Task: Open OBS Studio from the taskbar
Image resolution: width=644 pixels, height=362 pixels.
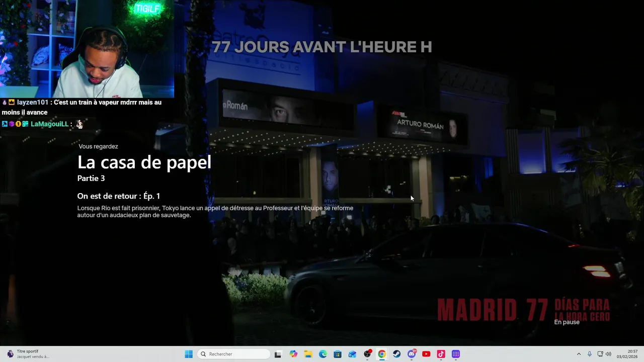Action: tap(367, 354)
